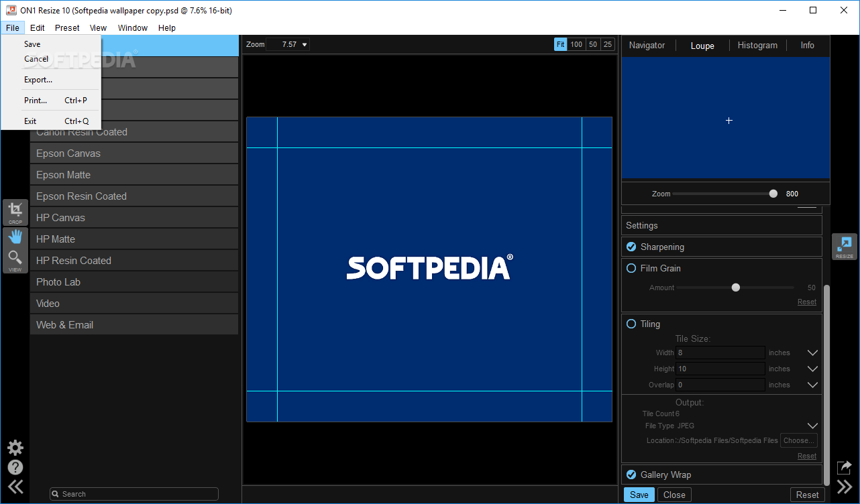The height and width of the screenshot is (504, 860).
Task: Expand the Photo Lab preset category
Action: [x=134, y=282]
